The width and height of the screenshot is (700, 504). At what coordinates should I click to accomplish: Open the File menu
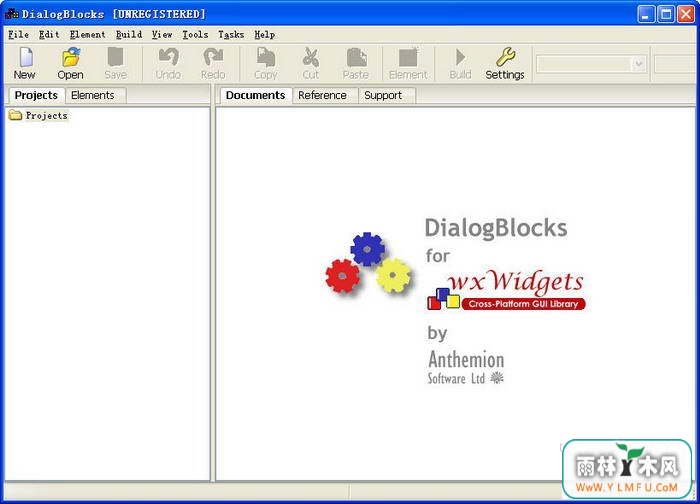(x=18, y=34)
